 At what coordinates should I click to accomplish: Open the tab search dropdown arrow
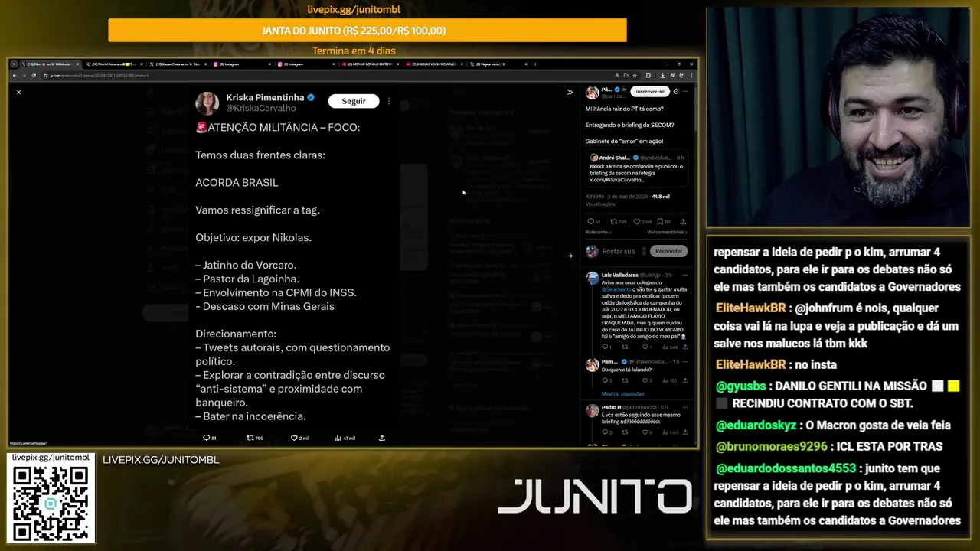point(14,64)
